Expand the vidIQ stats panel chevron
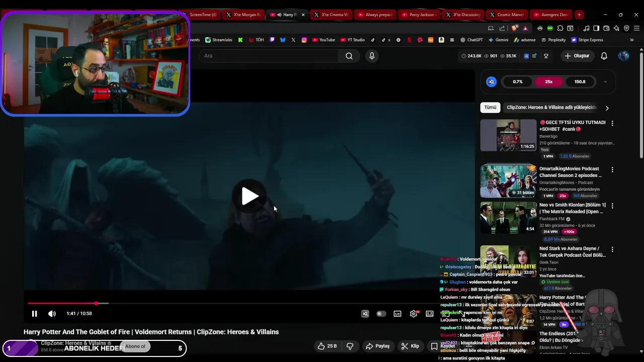Screen dimensions: 644x362 tap(605, 81)
